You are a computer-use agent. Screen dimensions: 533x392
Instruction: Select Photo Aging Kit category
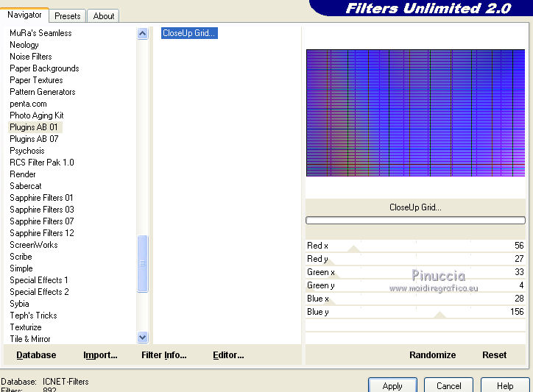click(x=36, y=115)
